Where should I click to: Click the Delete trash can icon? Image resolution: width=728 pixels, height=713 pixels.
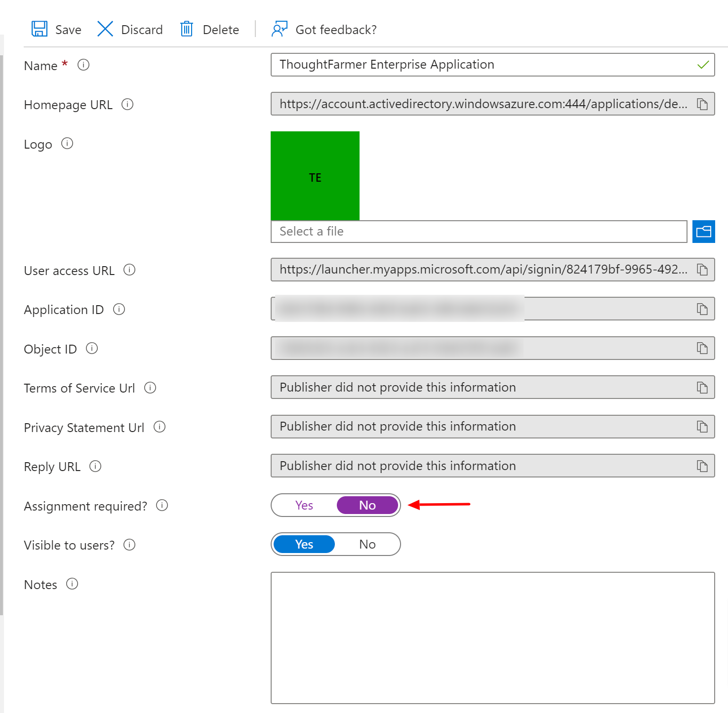(187, 29)
